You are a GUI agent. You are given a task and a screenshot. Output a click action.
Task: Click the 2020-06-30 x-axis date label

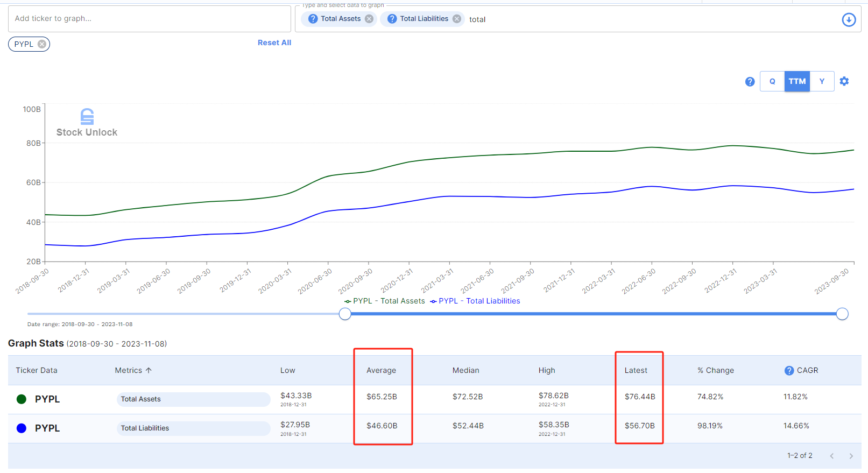point(315,281)
